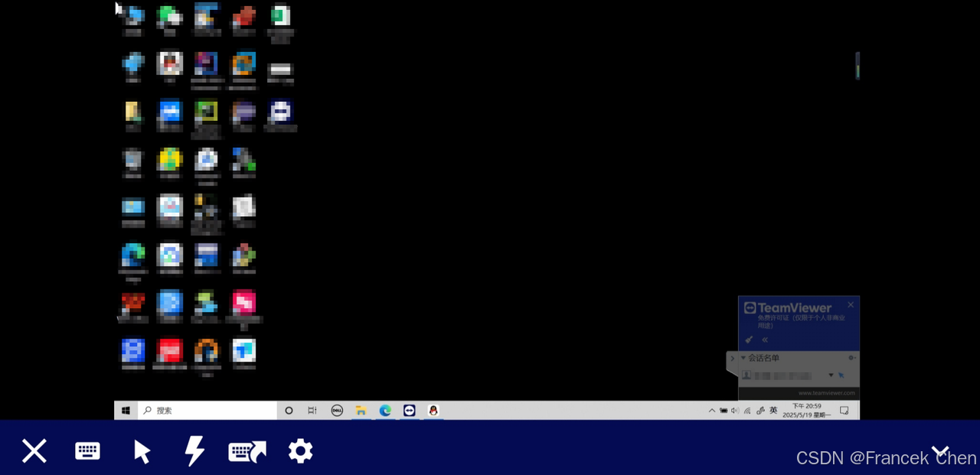
Task: Open the clock showing 下午 20:59
Action: 807,406
